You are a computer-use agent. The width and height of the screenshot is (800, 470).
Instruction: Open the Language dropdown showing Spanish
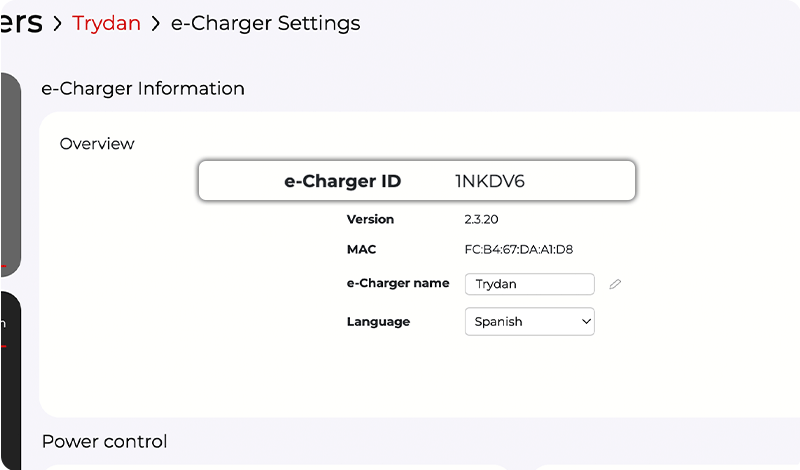point(529,322)
